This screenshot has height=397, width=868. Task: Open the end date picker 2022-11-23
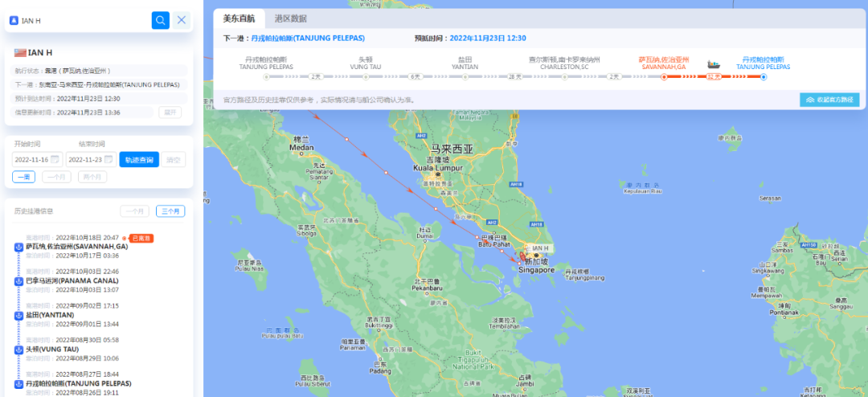coord(90,160)
